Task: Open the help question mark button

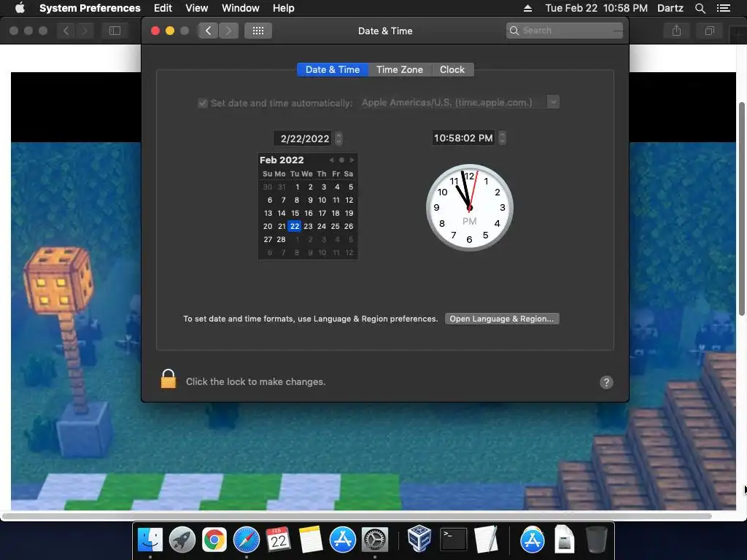Action: 606,382
